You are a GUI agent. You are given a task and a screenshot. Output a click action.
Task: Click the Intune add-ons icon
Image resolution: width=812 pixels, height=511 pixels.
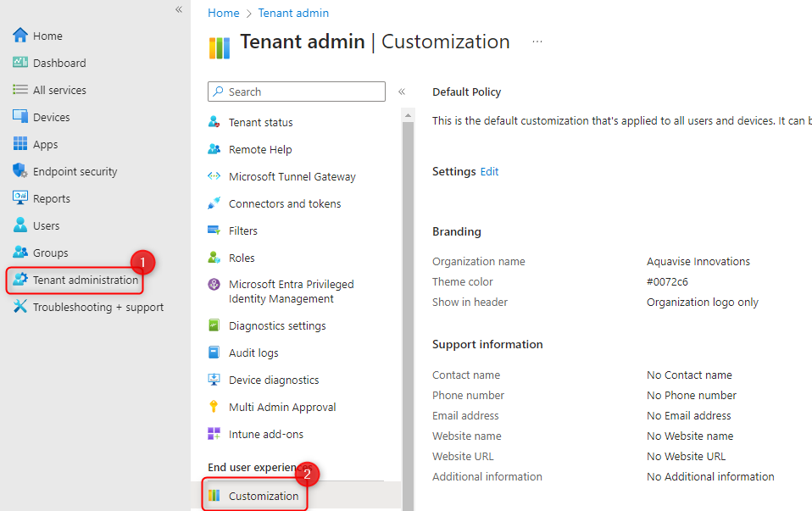click(214, 434)
